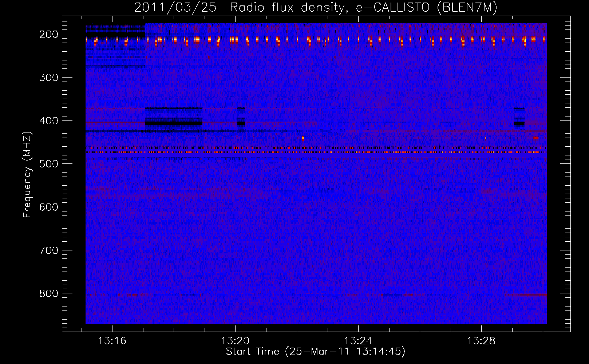Click the long black band near 400 MHz
The height and width of the screenshot is (364, 589).
pos(174,123)
